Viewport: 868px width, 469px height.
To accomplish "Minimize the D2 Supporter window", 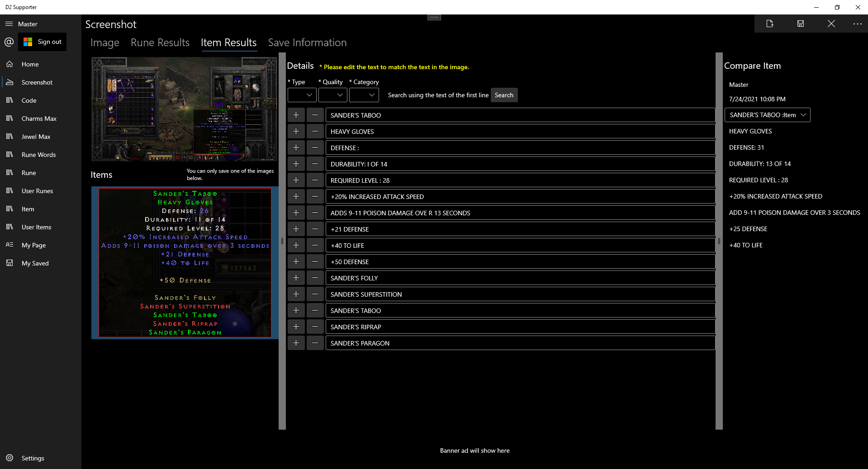I will (816, 7).
